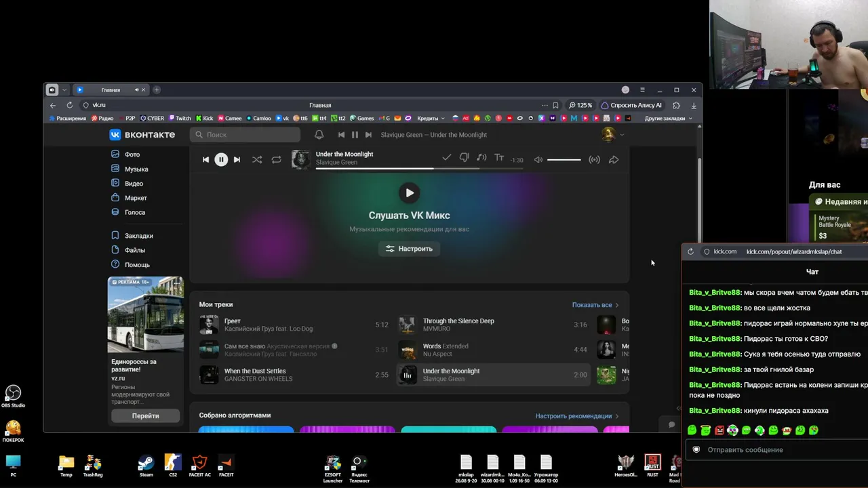Go to next track in header mini-player
Image resolution: width=868 pixels, height=488 pixels.
click(x=368, y=135)
